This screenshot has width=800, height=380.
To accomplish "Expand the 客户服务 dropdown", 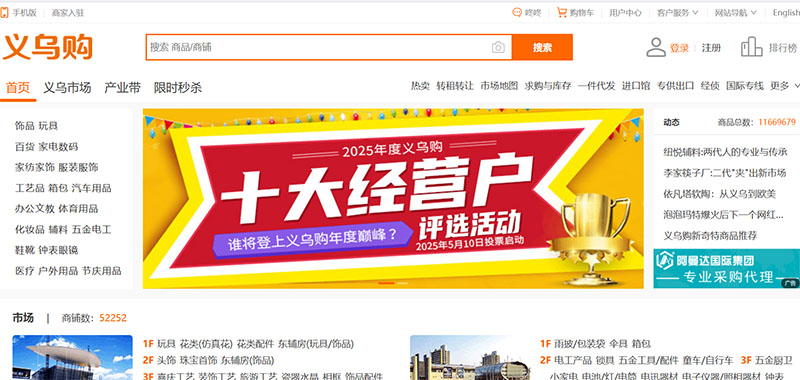I will coord(677,13).
